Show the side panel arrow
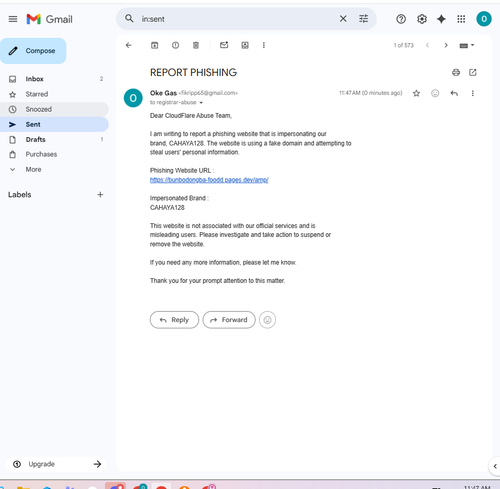This screenshot has height=489, width=500. [x=495, y=466]
